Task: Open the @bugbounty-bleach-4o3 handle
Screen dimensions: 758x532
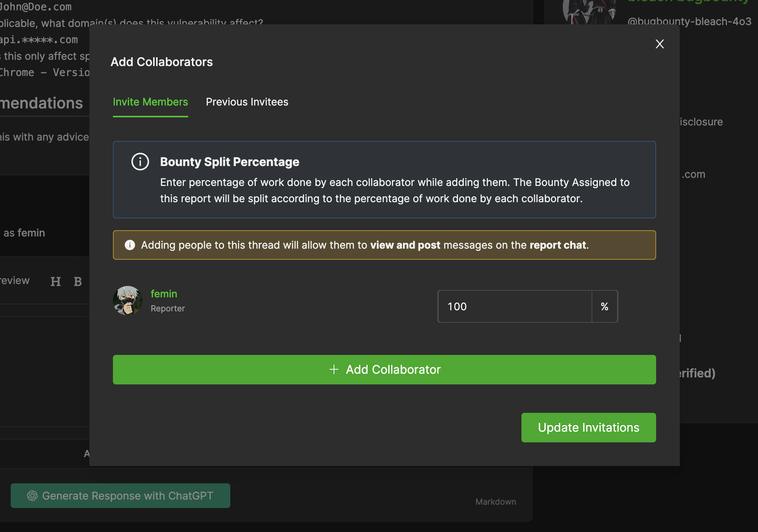Action: 689,22
